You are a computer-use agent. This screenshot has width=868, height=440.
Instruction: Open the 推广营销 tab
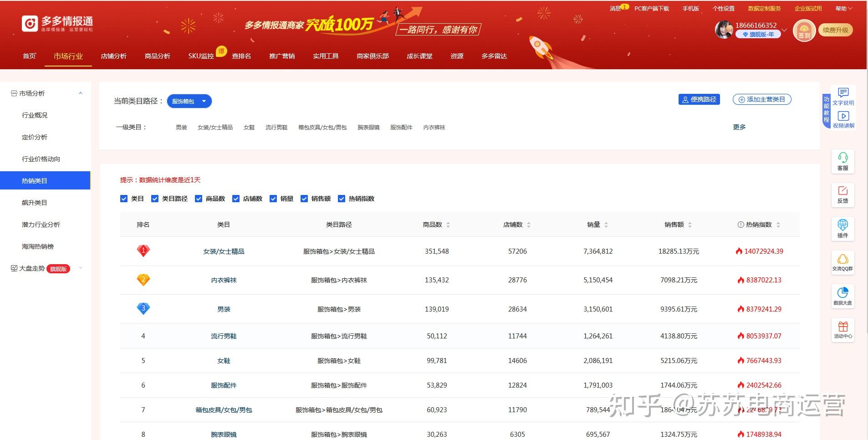point(282,56)
